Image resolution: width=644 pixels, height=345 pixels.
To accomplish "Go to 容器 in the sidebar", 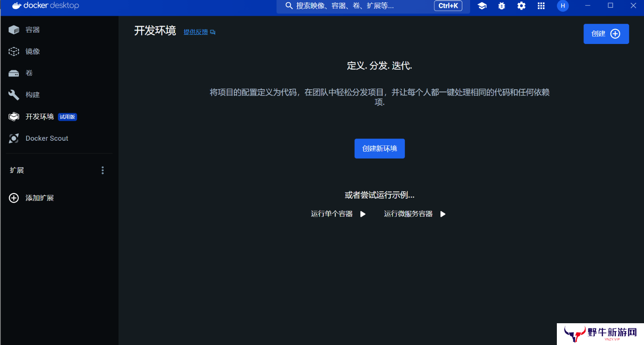I will click(x=33, y=30).
